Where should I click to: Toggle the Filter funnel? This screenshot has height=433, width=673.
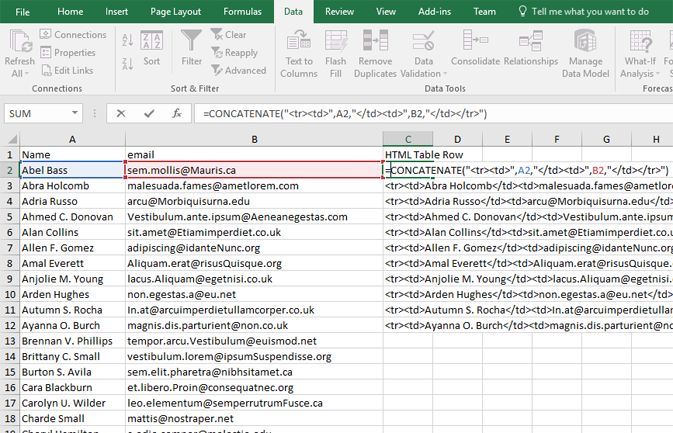point(191,48)
